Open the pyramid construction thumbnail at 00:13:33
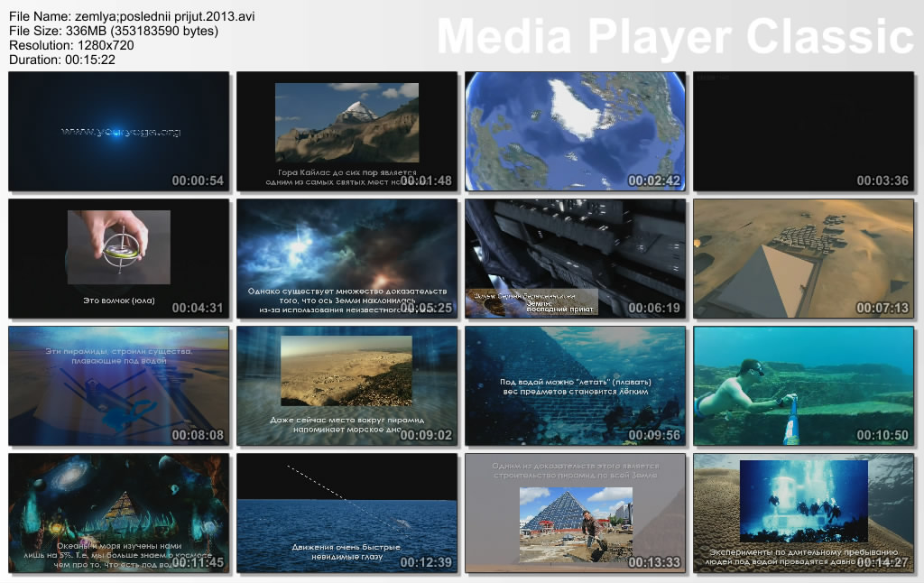 (x=575, y=514)
